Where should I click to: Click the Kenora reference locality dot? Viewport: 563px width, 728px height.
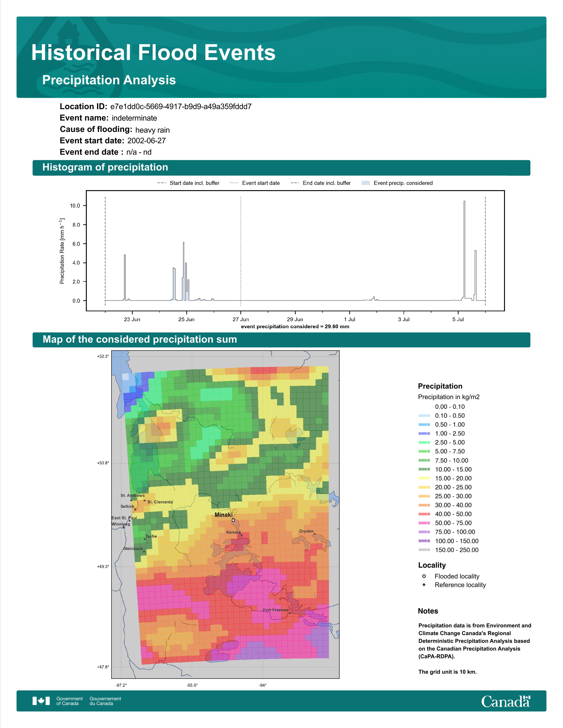click(242, 535)
